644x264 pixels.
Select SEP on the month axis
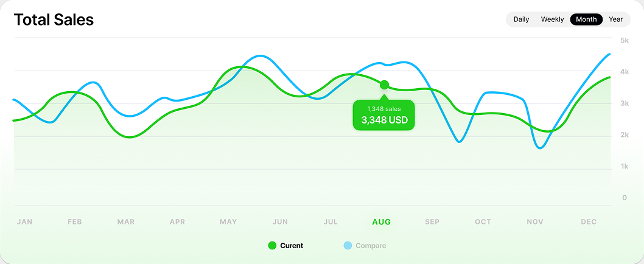(x=432, y=222)
